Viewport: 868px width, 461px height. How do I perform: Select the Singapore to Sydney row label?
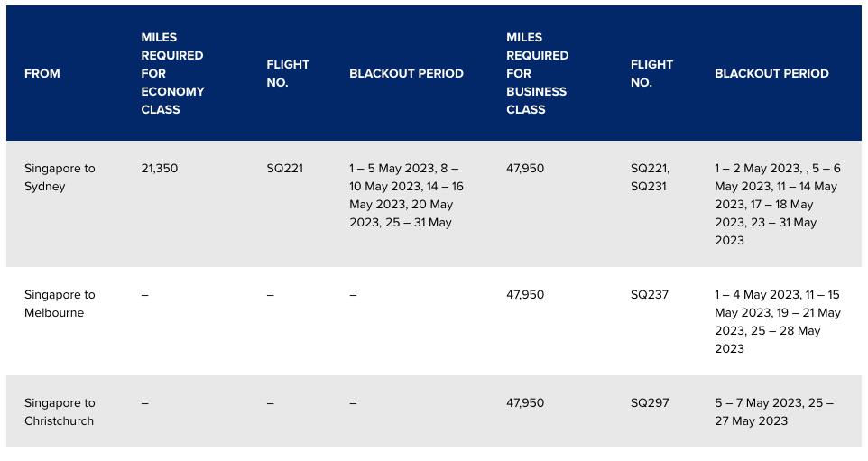[60, 177]
